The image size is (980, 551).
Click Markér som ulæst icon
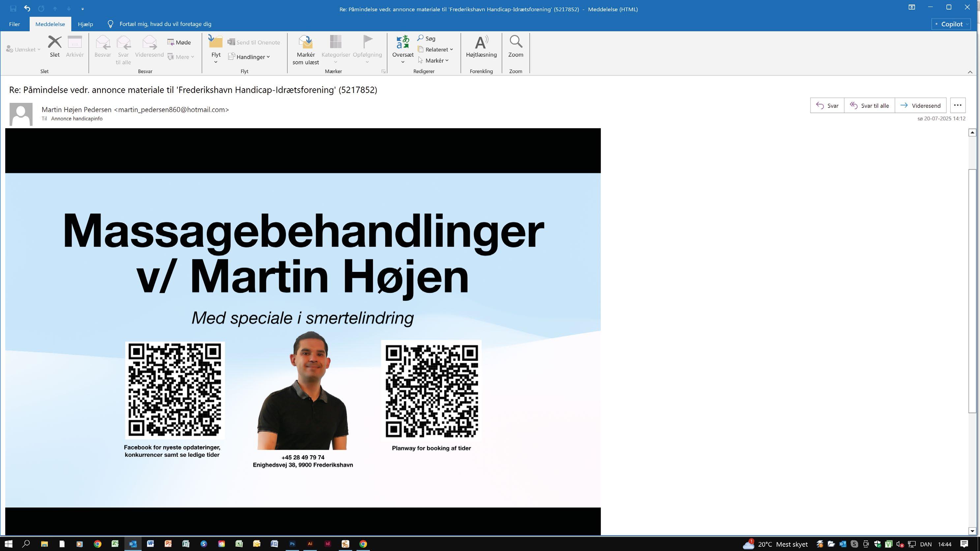(x=306, y=42)
